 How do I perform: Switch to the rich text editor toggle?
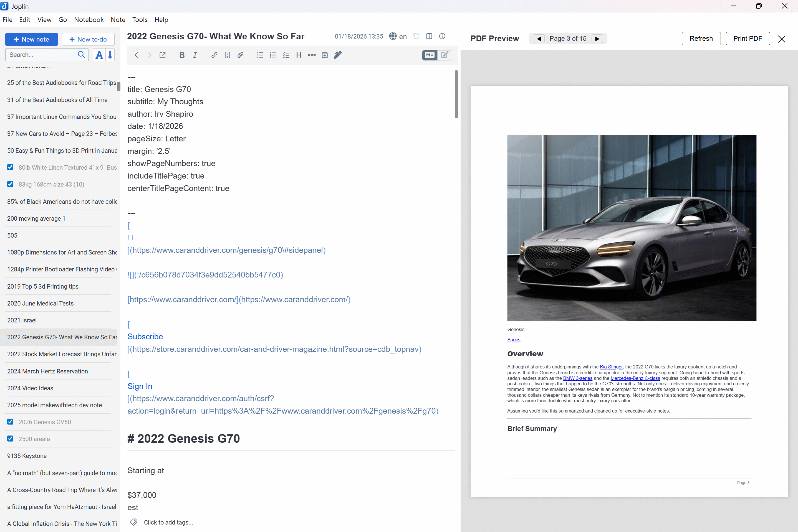(x=445, y=55)
